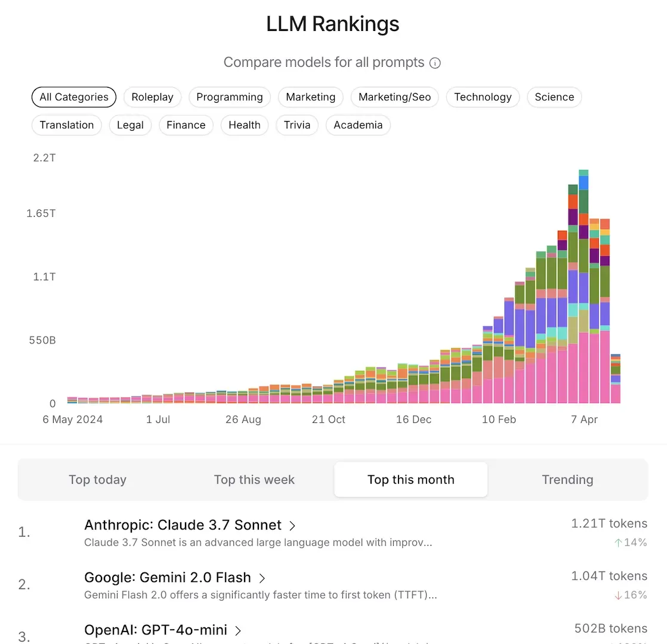Image resolution: width=667 pixels, height=644 pixels.
Task: Click the 502B tokens value
Action: click(x=611, y=628)
